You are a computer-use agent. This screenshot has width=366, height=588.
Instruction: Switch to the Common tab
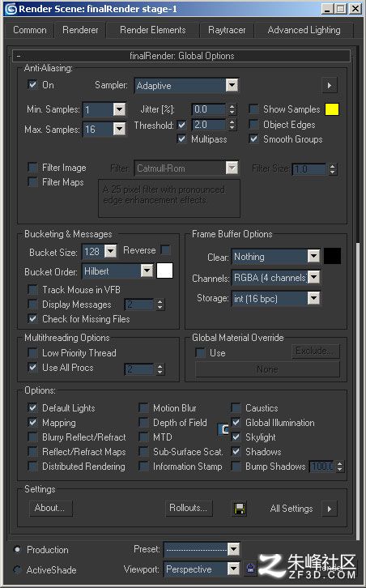pyautogui.click(x=30, y=30)
